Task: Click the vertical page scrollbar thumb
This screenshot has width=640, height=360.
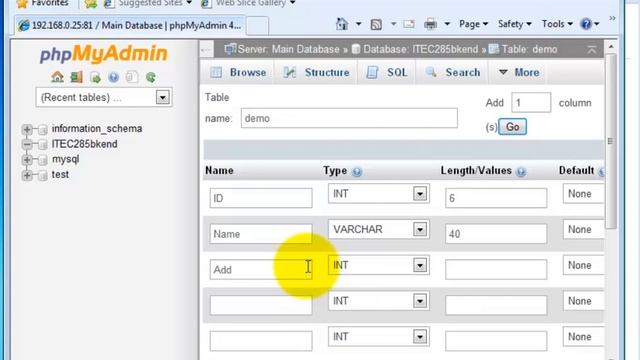Action: coord(611,141)
